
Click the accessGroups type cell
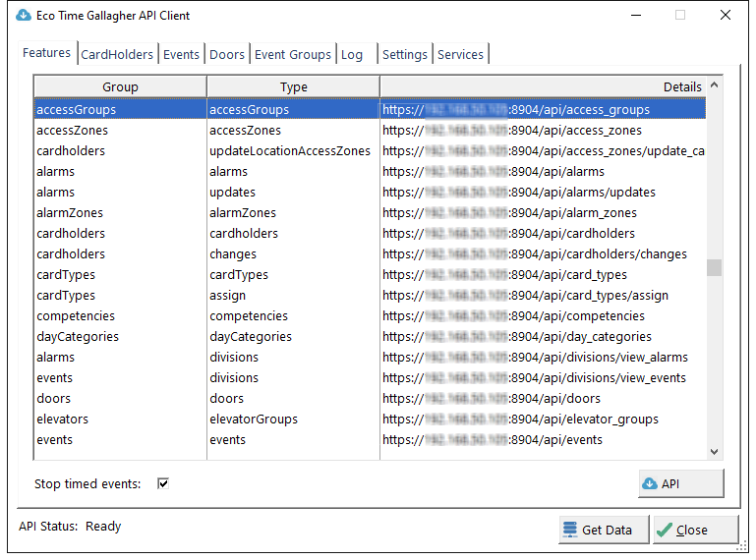[x=294, y=109]
